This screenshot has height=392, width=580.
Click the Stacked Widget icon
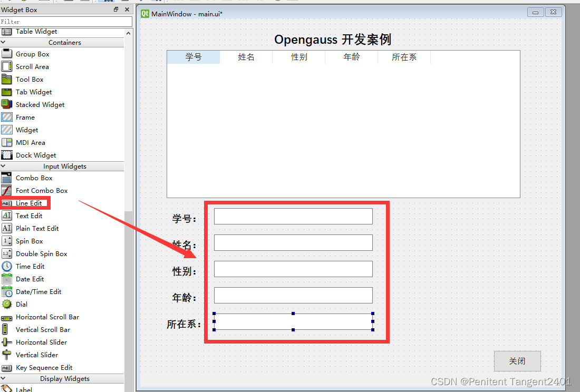tap(7, 104)
